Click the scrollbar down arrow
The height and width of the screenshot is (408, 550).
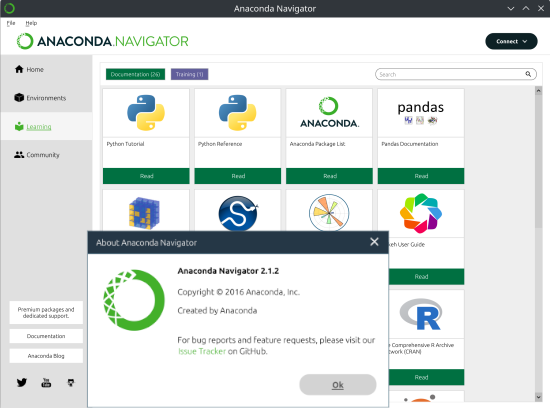[538, 397]
